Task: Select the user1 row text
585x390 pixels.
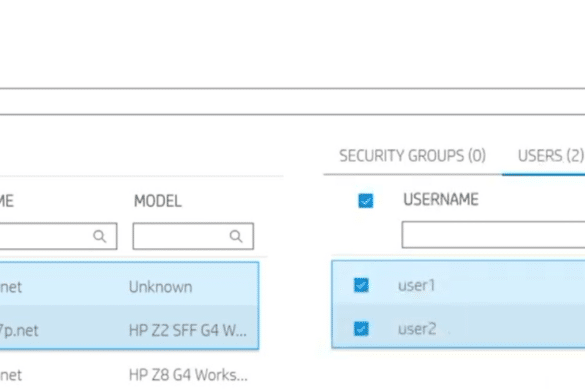Action: point(416,286)
